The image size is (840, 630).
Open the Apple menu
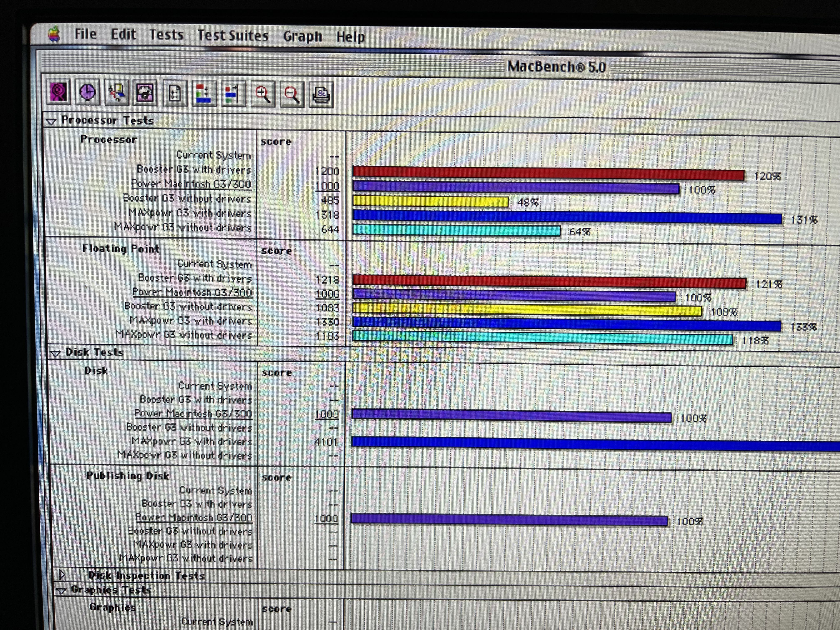point(54,34)
